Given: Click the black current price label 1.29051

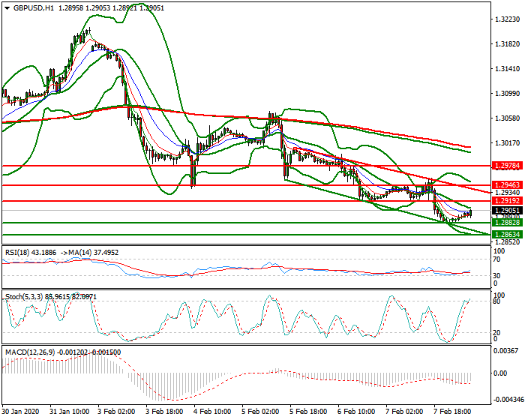Looking at the screenshot, I should tap(506, 211).
